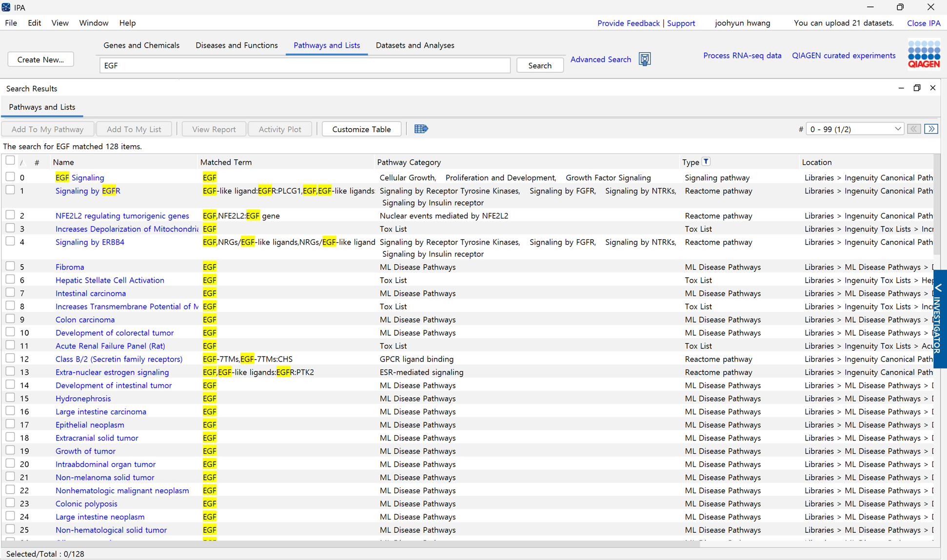Screen dimensions: 947x560
Task: Open the Extra-nuclear estrogen signaling link
Action: click(x=112, y=372)
